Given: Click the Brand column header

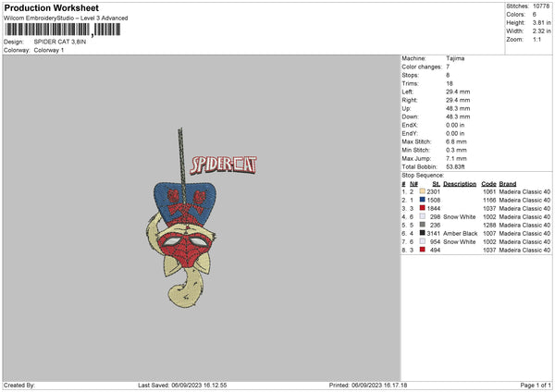Looking at the screenshot, I should pyautogui.click(x=508, y=184).
